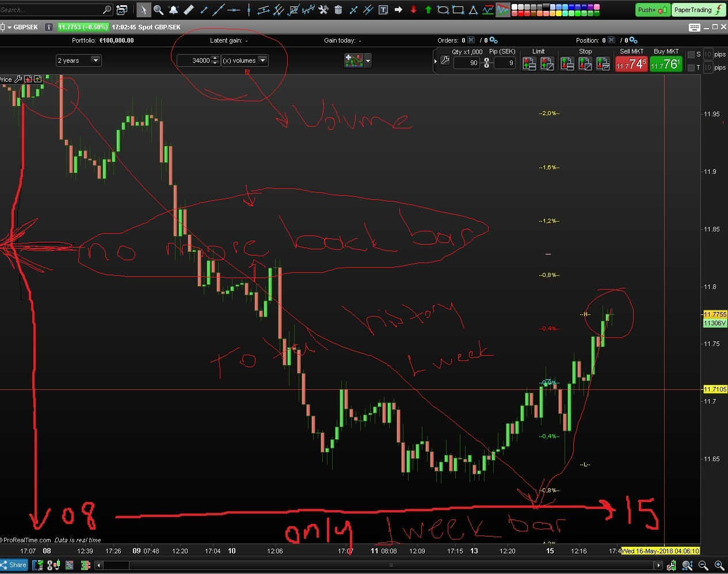Open the GBPSEK instrument dropdown arrow
Image resolution: width=728 pixels, height=574 pixels.
[9, 27]
